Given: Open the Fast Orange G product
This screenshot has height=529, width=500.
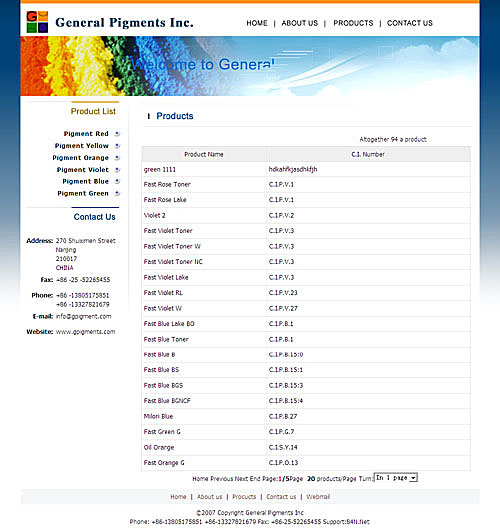Looking at the screenshot, I should [164, 463].
